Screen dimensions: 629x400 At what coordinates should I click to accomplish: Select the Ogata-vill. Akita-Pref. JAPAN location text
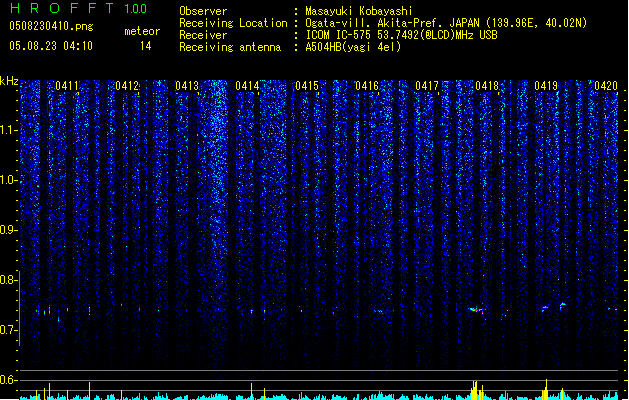pos(446,23)
